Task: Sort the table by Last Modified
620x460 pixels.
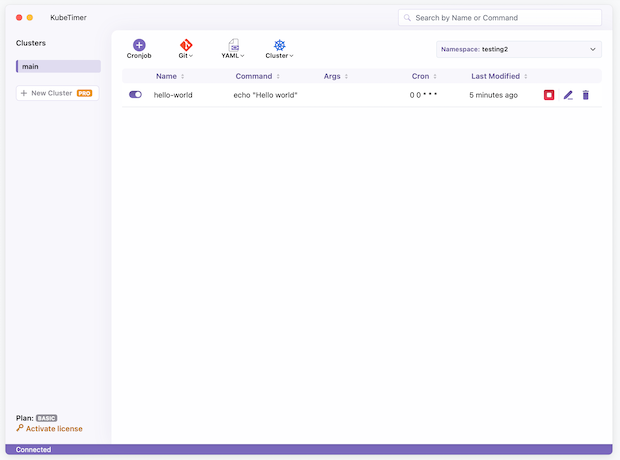Action: 499,76
